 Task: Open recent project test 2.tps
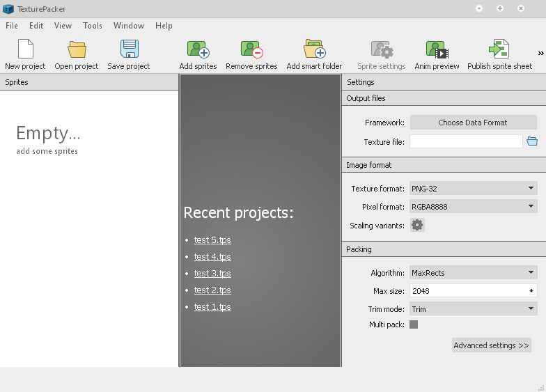[212, 290]
